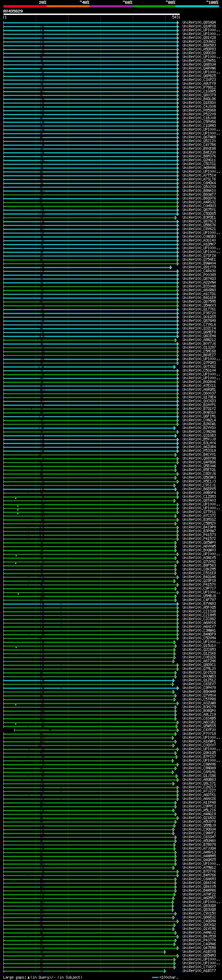The width and height of the screenshot is (222, 980).
Task: Click hit label UniRef100_B2VVG0
Action: [199, 428]
